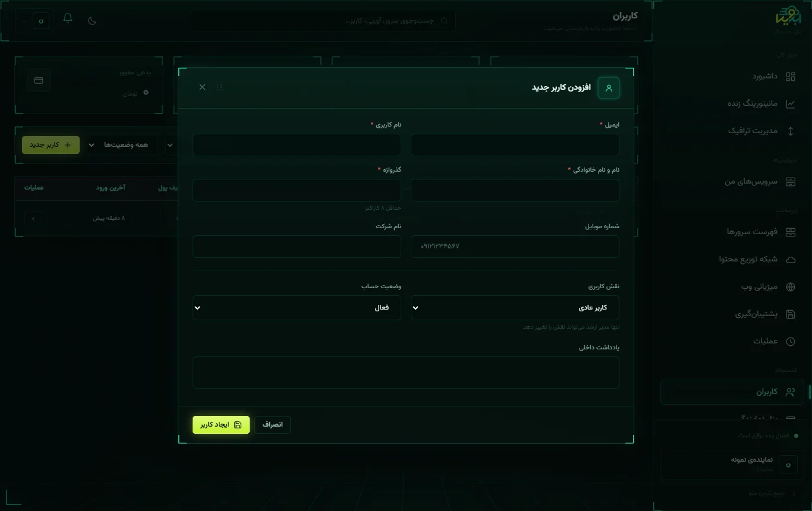This screenshot has width=812, height=511.
Task: Open Content Delivery Network (شبکه توزیع محتوا)
Action: [x=732, y=259]
